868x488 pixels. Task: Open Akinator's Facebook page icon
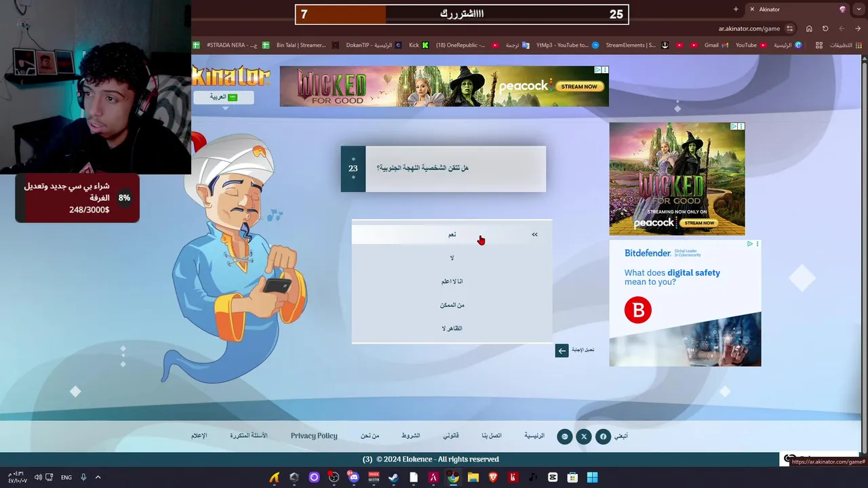click(603, 436)
